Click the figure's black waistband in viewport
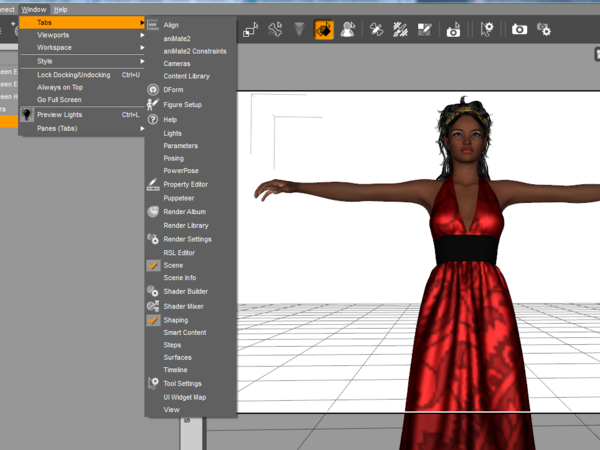Viewport: 600px width, 450px height. tap(466, 249)
